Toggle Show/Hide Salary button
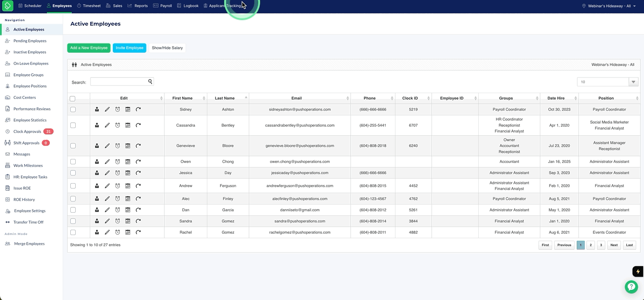Viewport: 644px width, 300px height. coord(167,48)
